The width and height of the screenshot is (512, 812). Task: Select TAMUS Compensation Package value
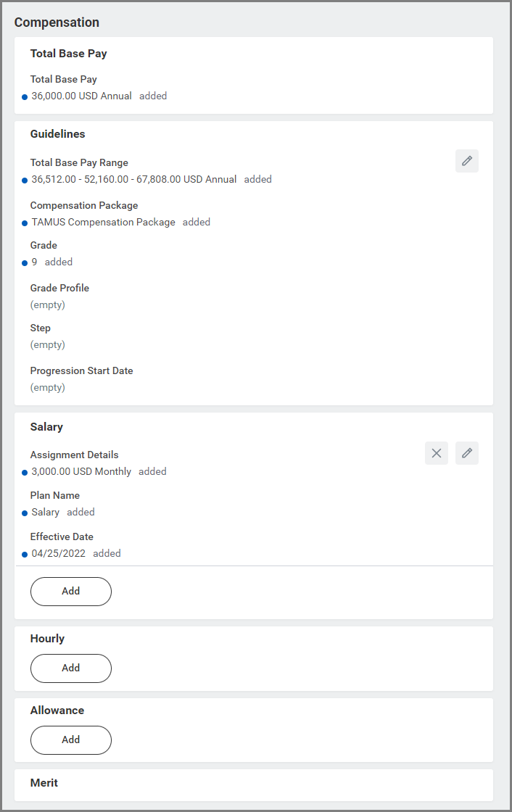coord(103,222)
